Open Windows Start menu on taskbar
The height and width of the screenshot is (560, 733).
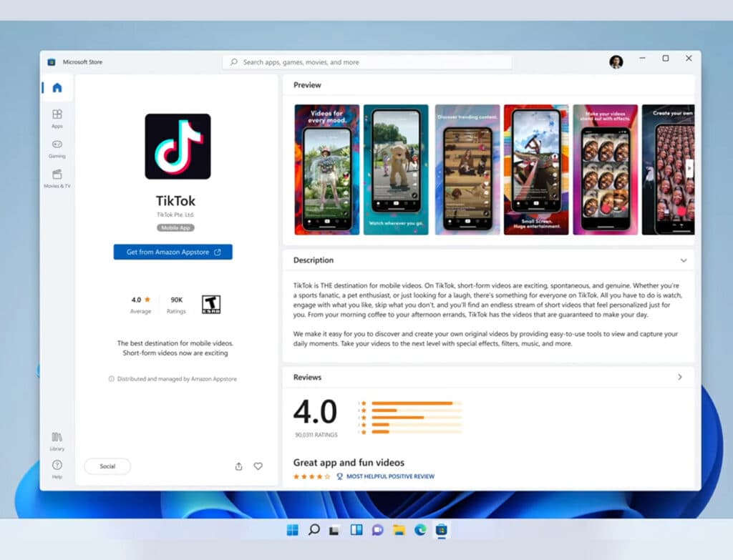tap(292, 530)
